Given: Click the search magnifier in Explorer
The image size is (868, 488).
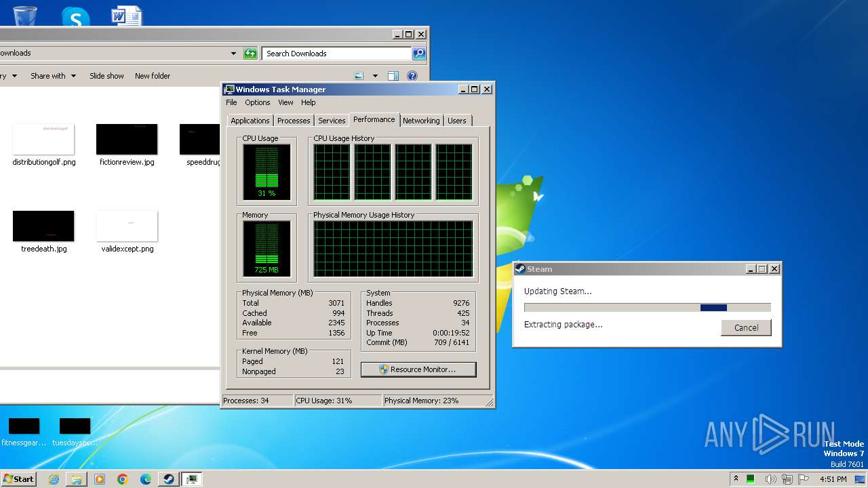Looking at the screenshot, I should click(x=419, y=54).
